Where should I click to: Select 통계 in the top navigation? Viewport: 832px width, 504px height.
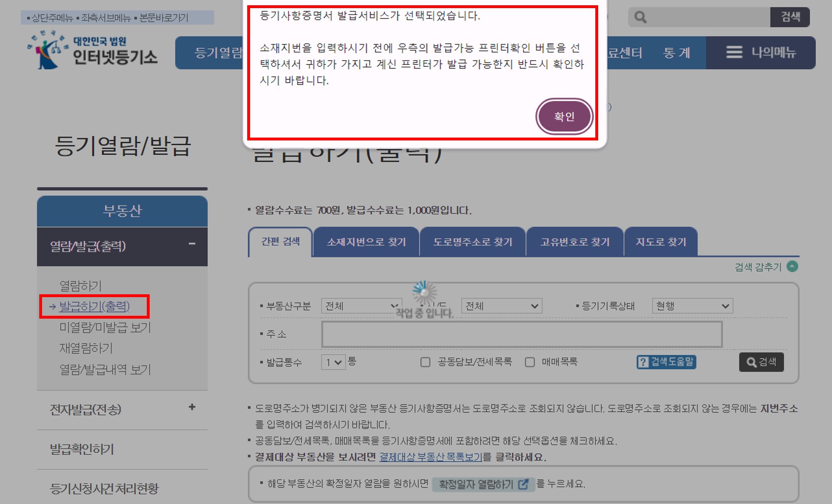click(676, 53)
